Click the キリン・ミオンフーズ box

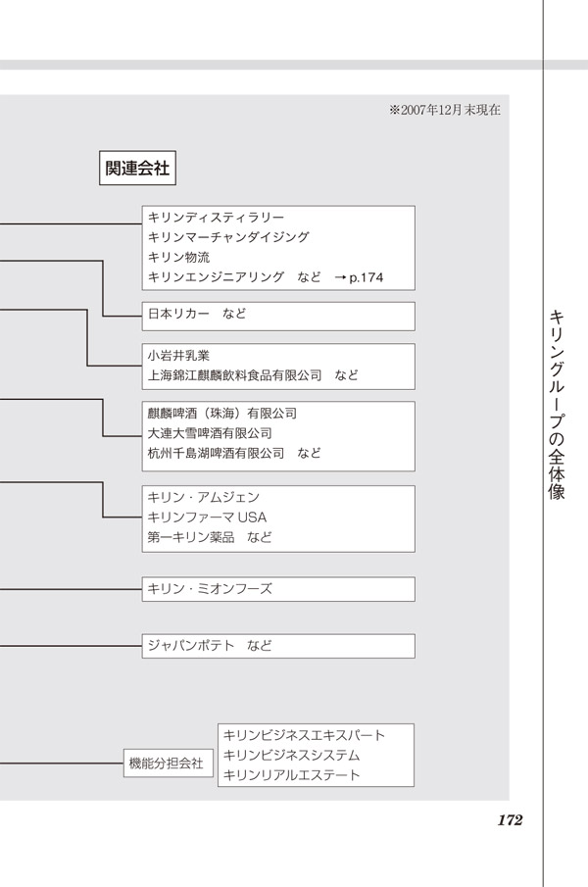click(278, 589)
